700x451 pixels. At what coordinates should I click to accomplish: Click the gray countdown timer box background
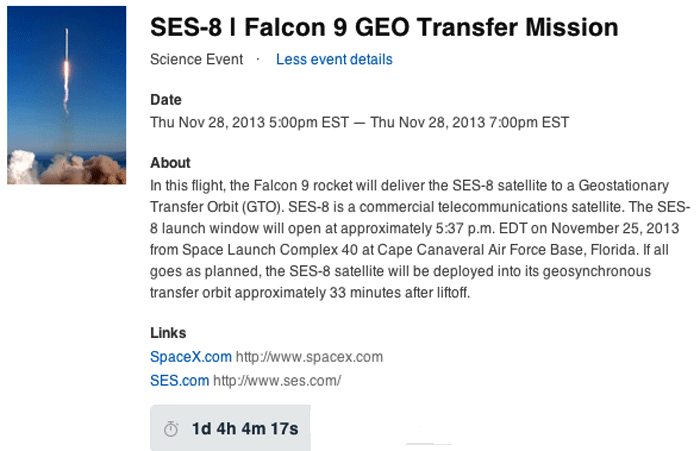pos(230,428)
